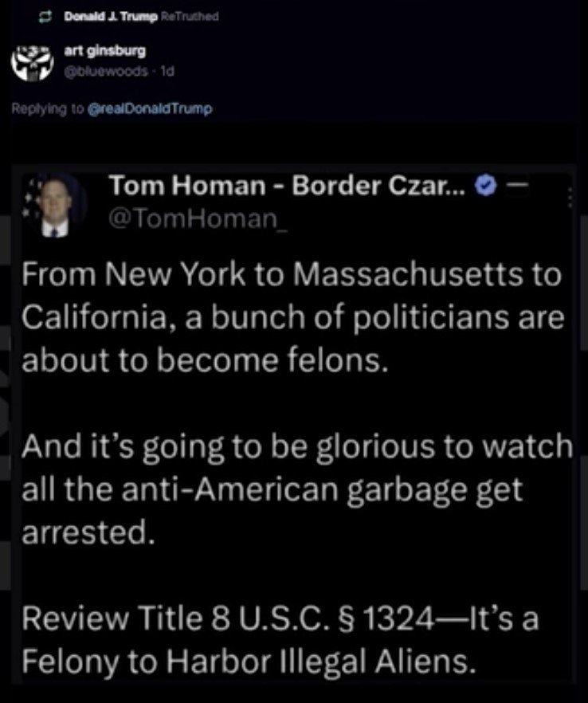Click Tom Homan's profile photo
Viewport: 588px width, 703px height.
[x=55, y=206]
